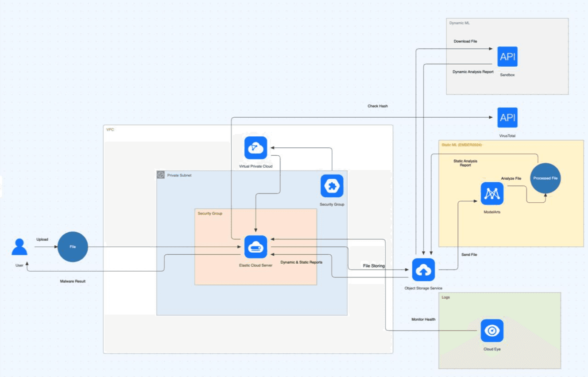Click the Check Hash label
The width and height of the screenshot is (588, 377).
click(x=378, y=106)
